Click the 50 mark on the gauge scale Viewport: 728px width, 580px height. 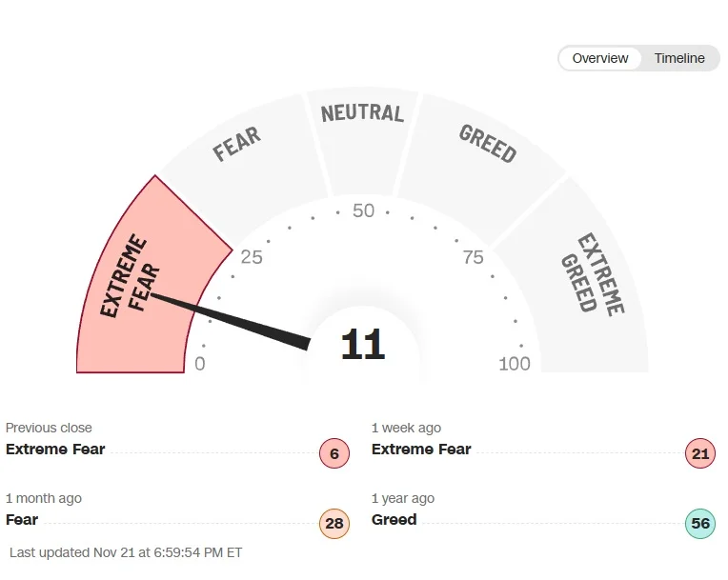pyautogui.click(x=363, y=211)
